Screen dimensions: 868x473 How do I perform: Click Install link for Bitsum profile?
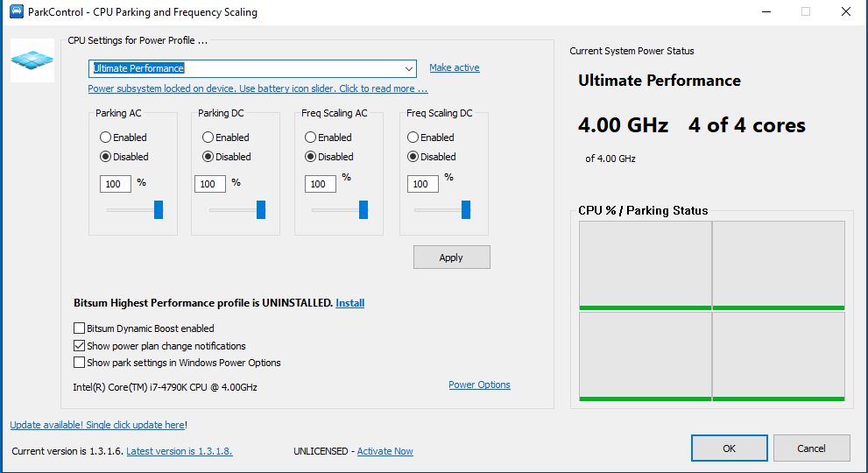point(349,303)
